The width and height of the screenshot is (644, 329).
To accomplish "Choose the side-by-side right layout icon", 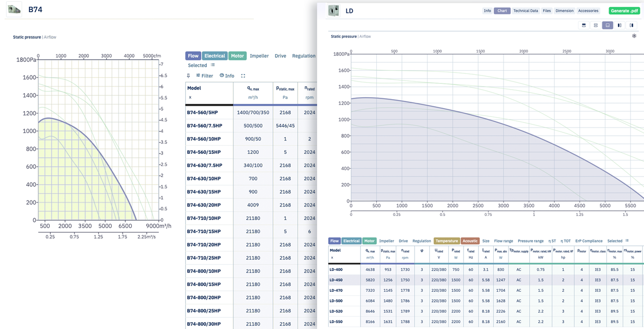I will pos(631,25).
